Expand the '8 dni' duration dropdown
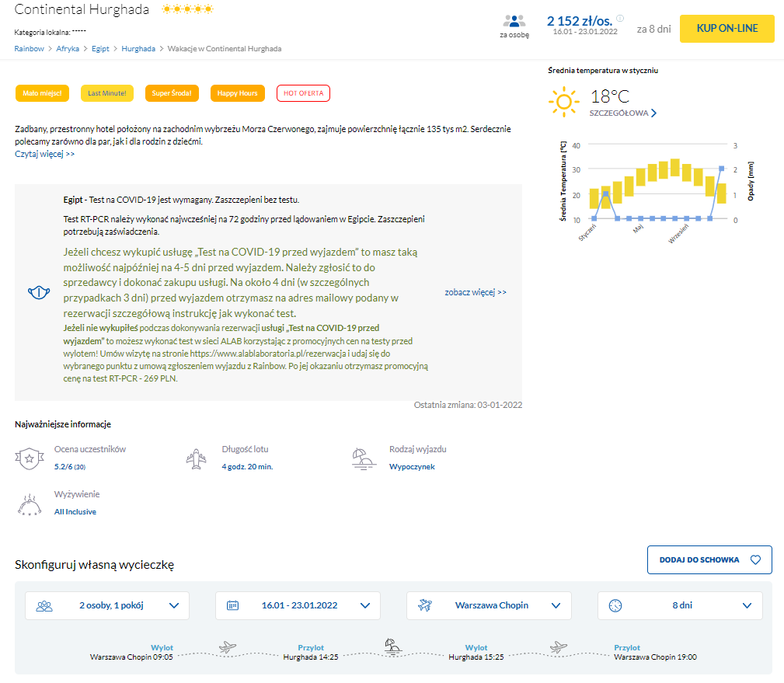 coord(680,605)
